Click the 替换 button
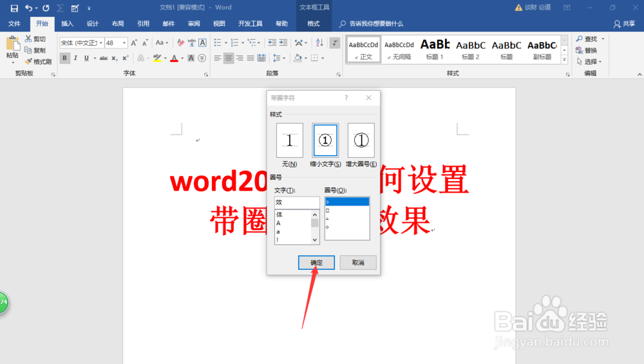Image resolution: width=644 pixels, height=364 pixels. tap(587, 50)
